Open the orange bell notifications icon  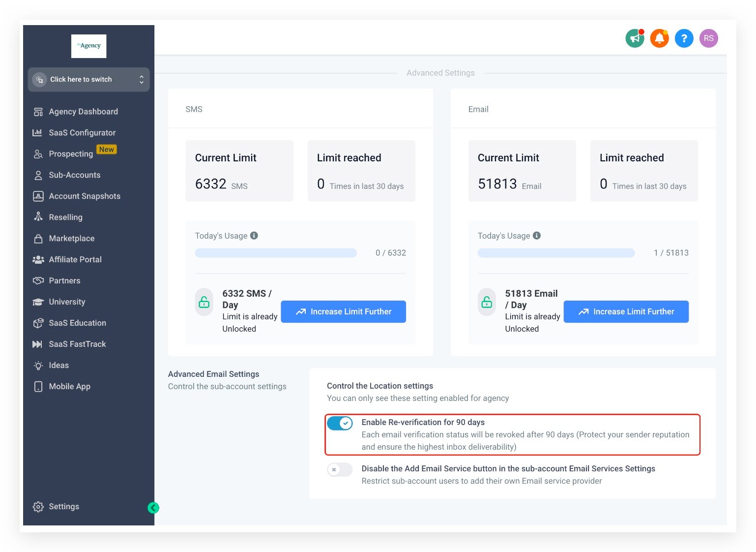[659, 38]
